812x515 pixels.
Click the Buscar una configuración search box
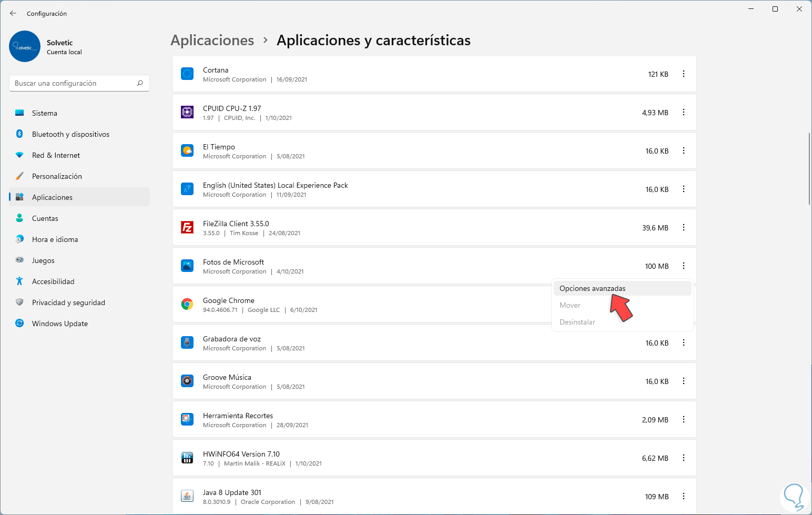tap(79, 83)
